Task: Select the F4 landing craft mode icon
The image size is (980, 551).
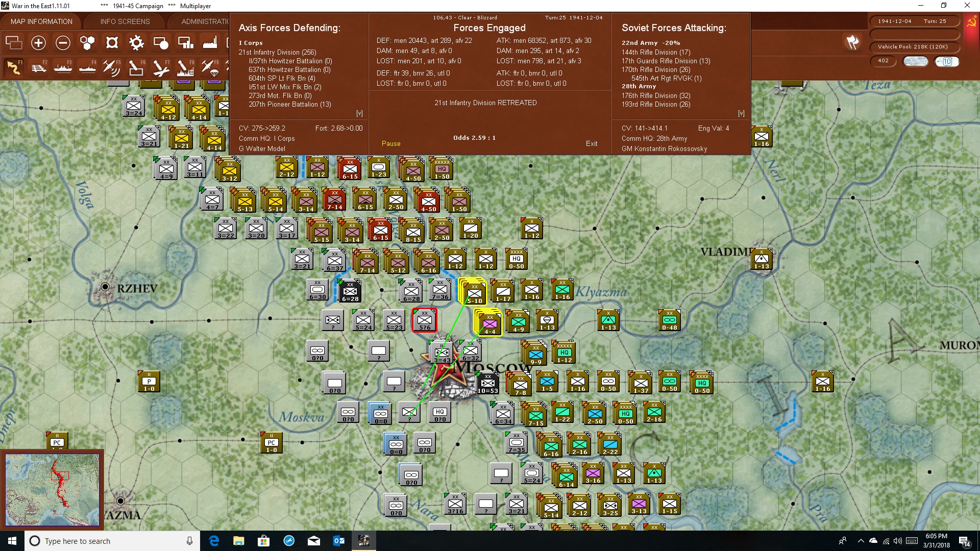Action: point(87,67)
